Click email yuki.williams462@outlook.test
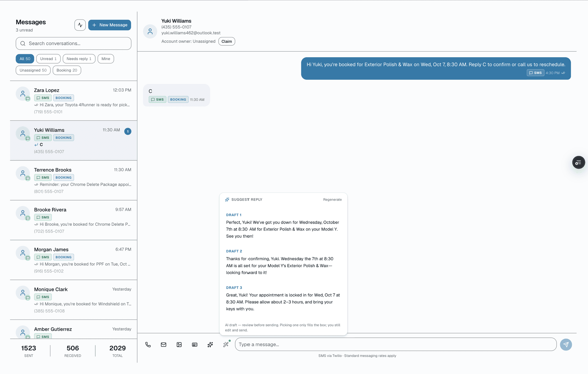The height and width of the screenshot is (374, 588). click(x=191, y=33)
